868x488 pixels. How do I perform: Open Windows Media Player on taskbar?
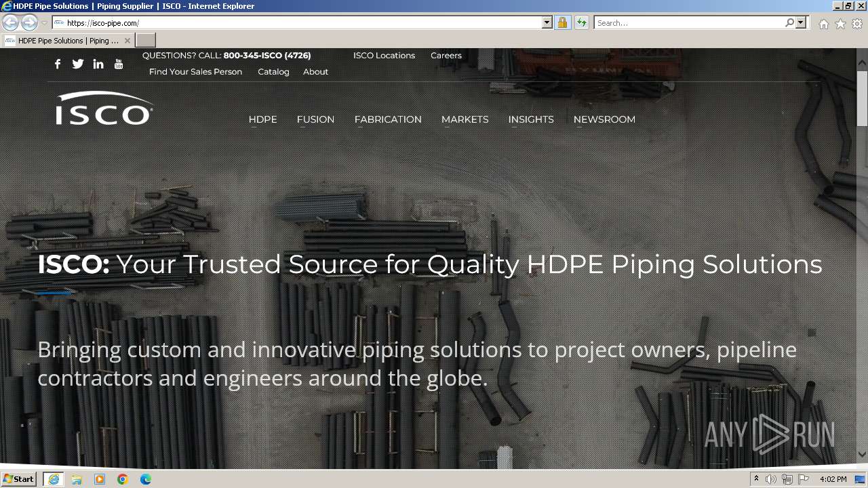click(x=100, y=479)
